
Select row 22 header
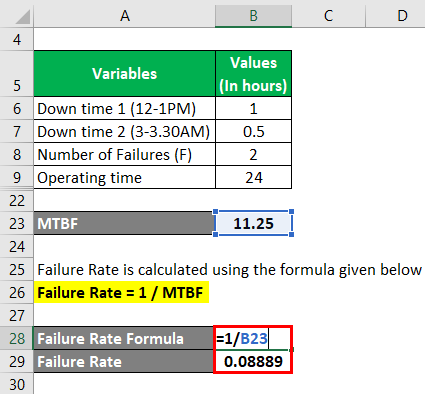pyautogui.click(x=17, y=201)
